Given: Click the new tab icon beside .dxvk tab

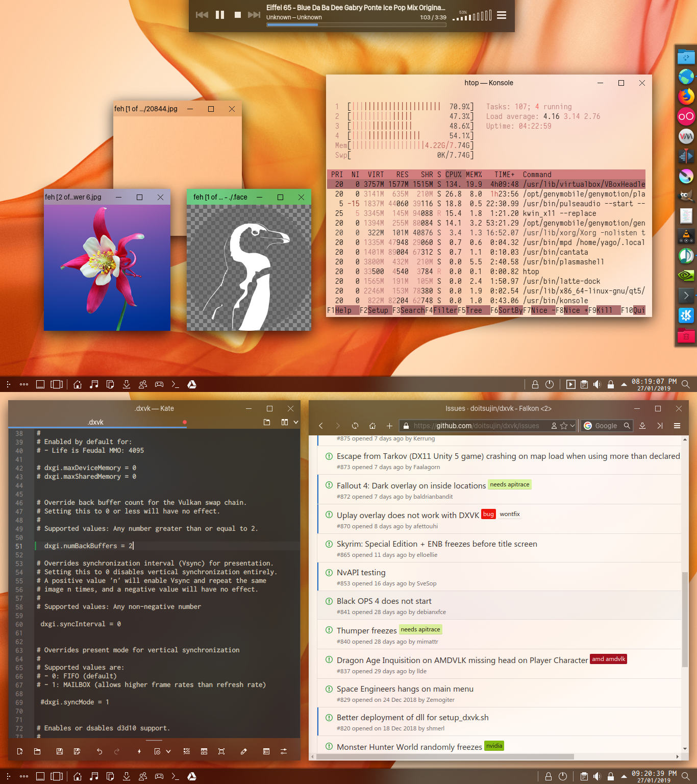Looking at the screenshot, I should (267, 422).
